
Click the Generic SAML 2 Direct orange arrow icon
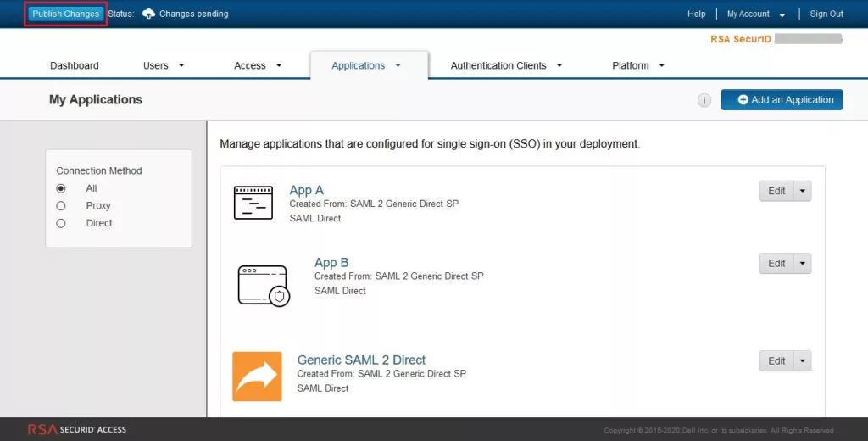point(257,377)
